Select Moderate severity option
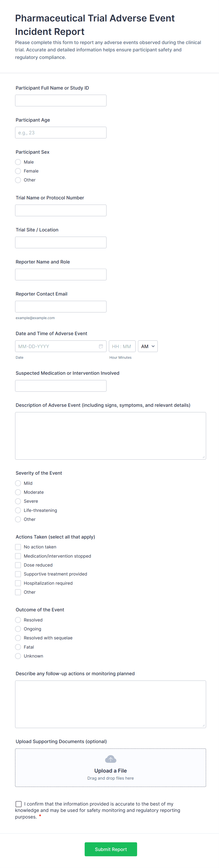Image resolution: width=219 pixels, height=868 pixels. 18,492
